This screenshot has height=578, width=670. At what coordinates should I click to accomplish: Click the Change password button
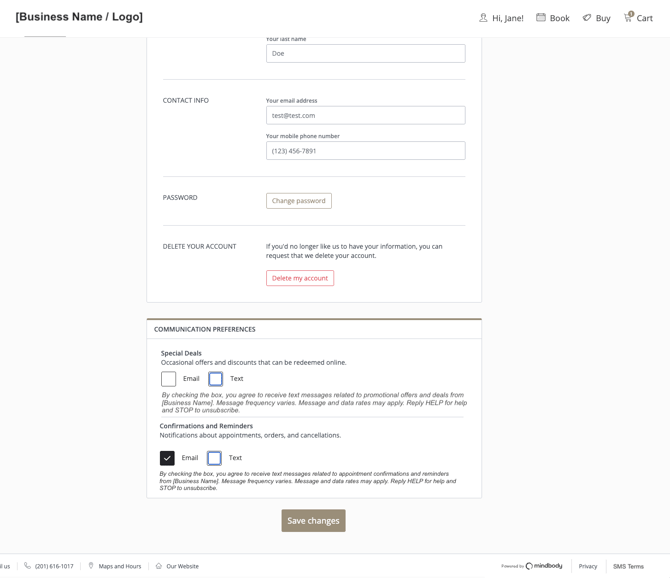click(299, 201)
